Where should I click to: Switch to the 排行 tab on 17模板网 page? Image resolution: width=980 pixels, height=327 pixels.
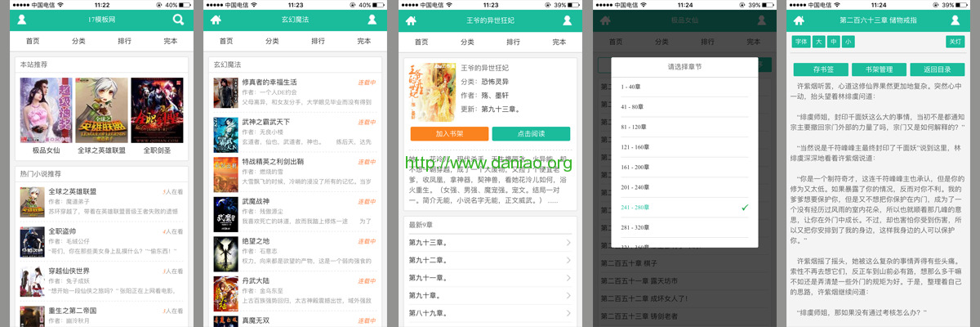124,41
